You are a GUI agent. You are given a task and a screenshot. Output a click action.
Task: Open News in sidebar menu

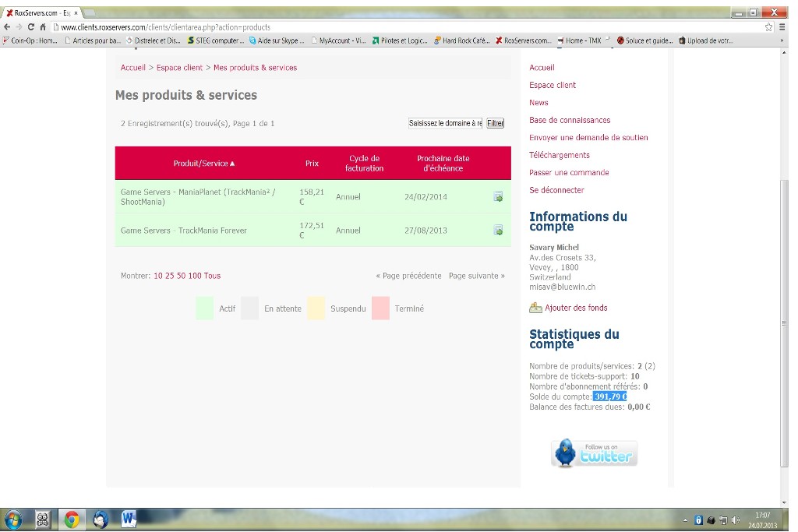538,103
